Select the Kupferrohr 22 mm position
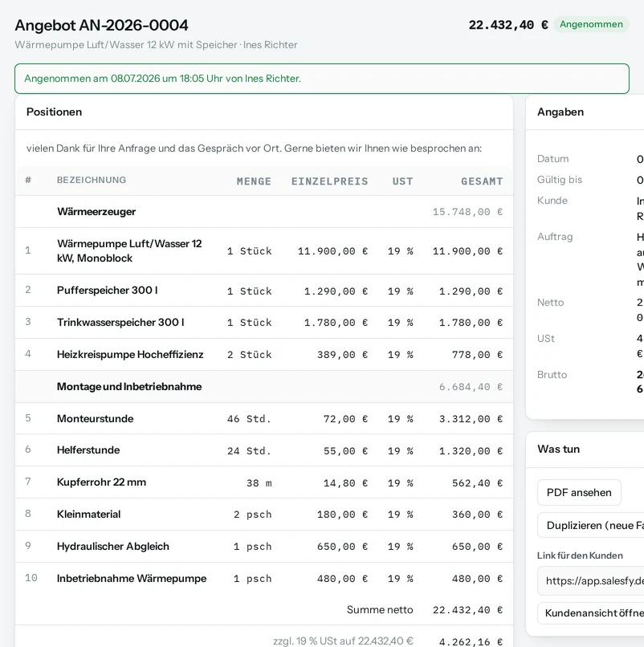Screen dimensions: 644x647 click(x=264, y=482)
